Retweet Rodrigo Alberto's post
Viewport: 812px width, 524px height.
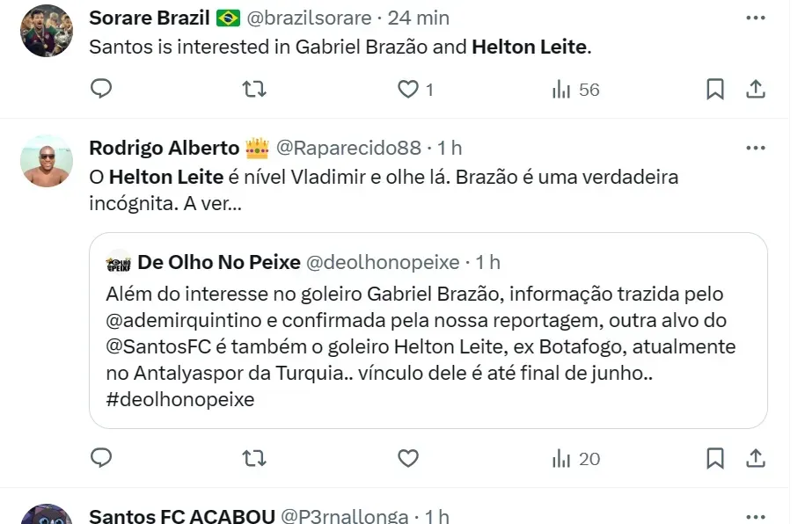tap(254, 458)
